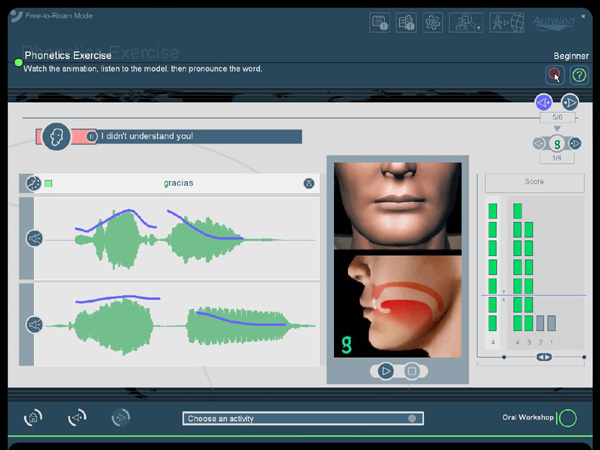600x450 pixels.
Task: Pause the "I didn't understand you!" message
Action: point(92,137)
